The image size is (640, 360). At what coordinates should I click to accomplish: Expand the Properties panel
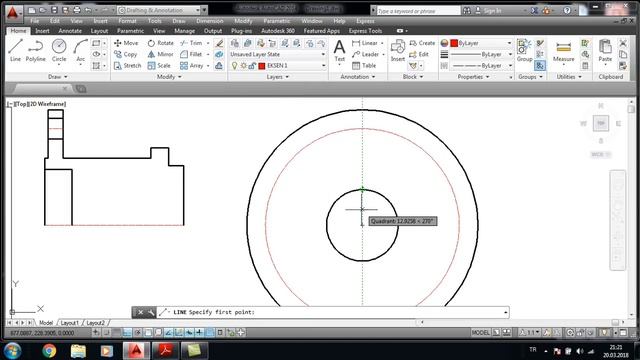point(473,77)
